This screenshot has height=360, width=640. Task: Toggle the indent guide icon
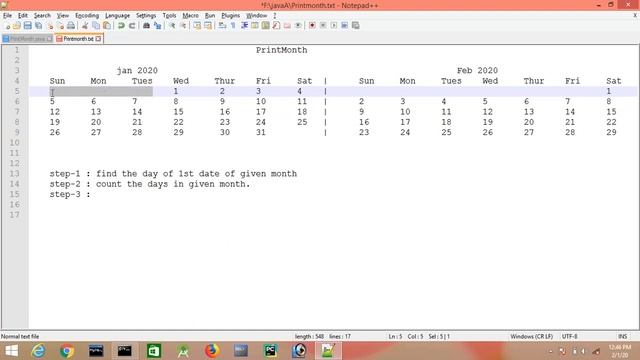[244, 26]
